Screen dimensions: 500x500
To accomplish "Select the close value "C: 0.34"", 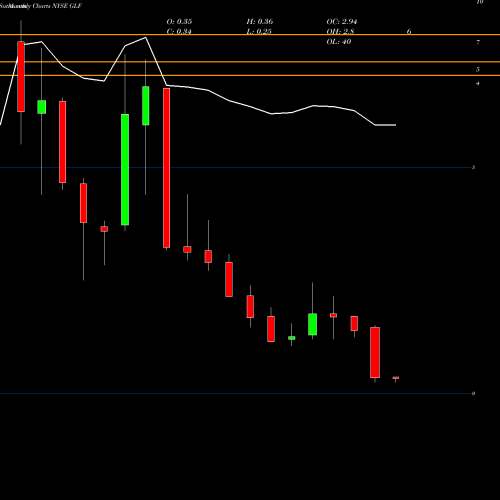I will pyautogui.click(x=179, y=32).
